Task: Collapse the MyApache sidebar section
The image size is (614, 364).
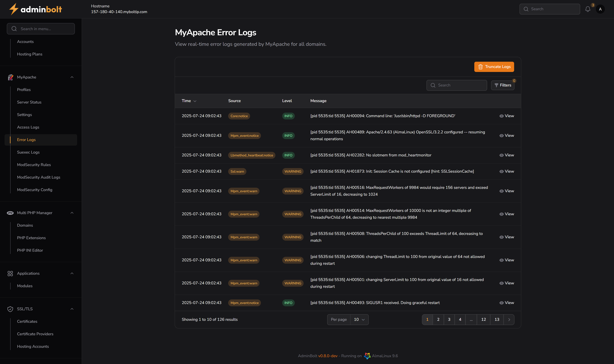Action: [x=72, y=77]
